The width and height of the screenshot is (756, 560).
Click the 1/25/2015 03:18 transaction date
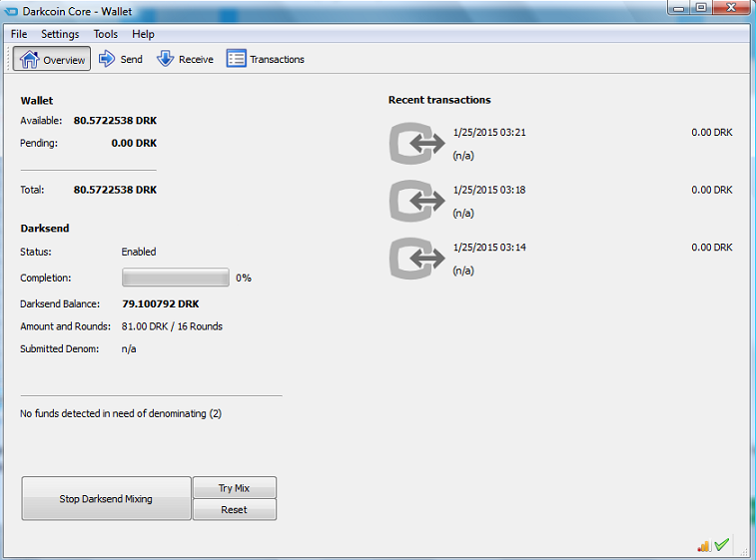(x=489, y=190)
